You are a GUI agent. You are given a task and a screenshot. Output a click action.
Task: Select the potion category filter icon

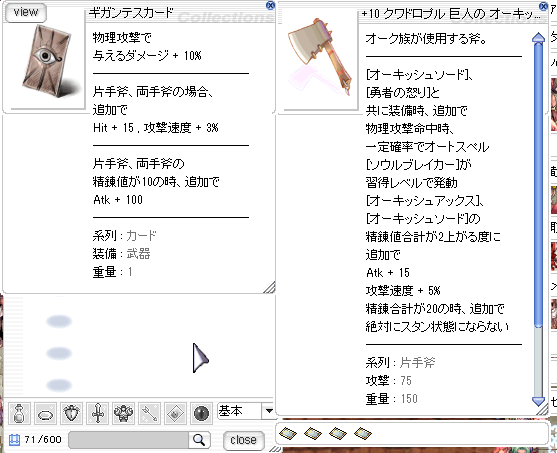[x=20, y=413]
